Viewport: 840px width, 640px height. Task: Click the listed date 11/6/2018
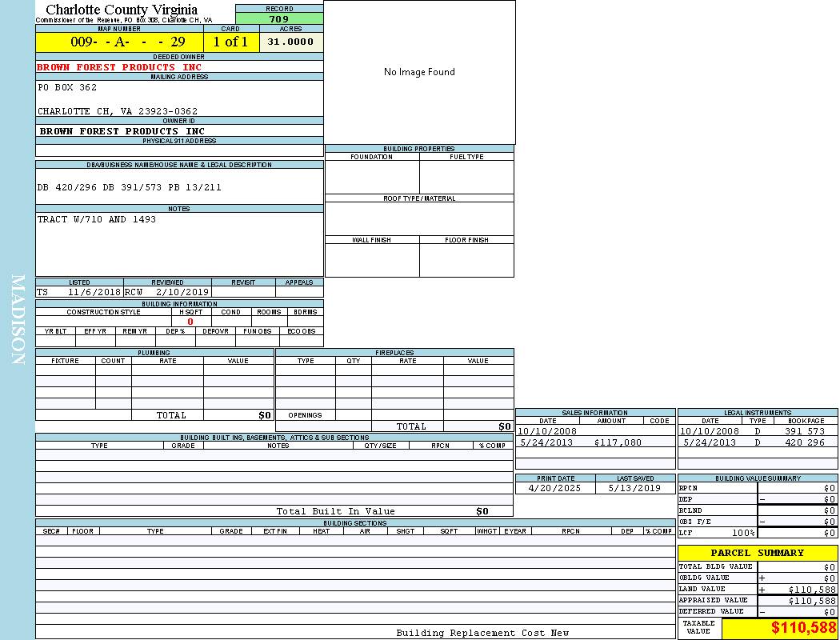coord(94,293)
